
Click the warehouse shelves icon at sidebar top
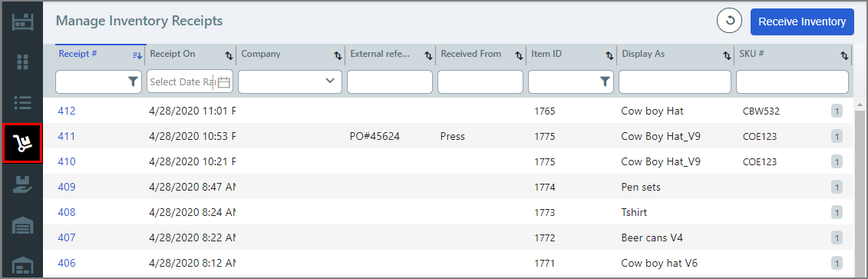(23, 22)
